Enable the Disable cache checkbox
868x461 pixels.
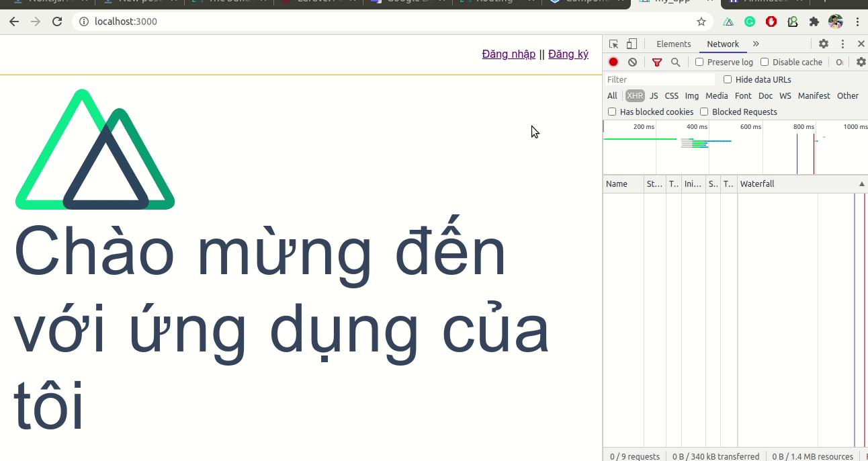click(765, 62)
